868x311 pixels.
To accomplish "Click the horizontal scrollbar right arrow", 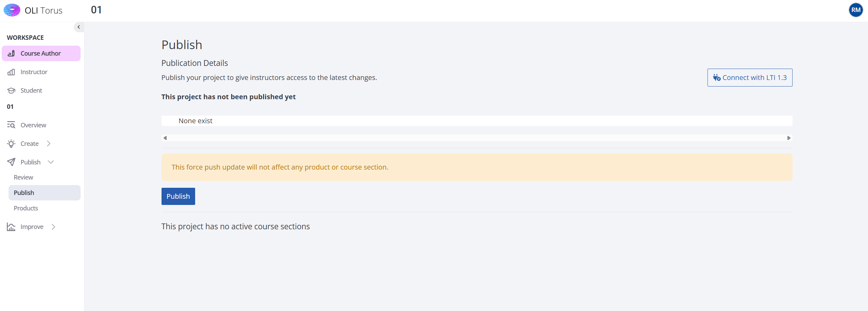I will pyautogui.click(x=789, y=138).
